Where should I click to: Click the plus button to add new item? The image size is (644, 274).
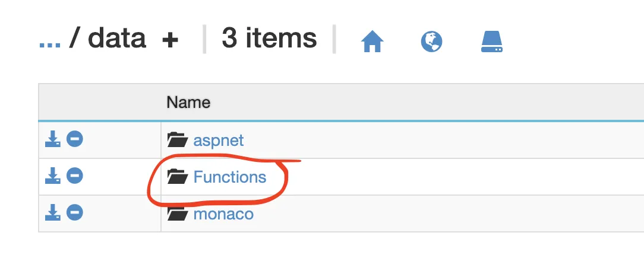tap(170, 40)
